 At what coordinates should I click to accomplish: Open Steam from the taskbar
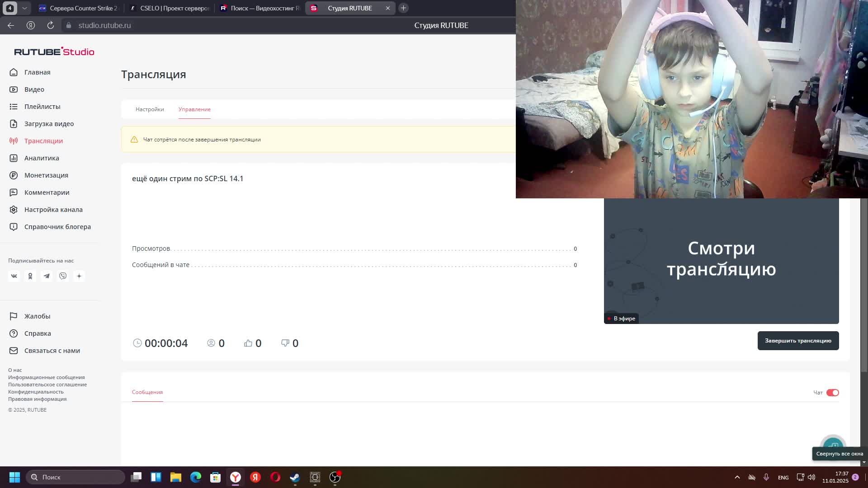295,477
